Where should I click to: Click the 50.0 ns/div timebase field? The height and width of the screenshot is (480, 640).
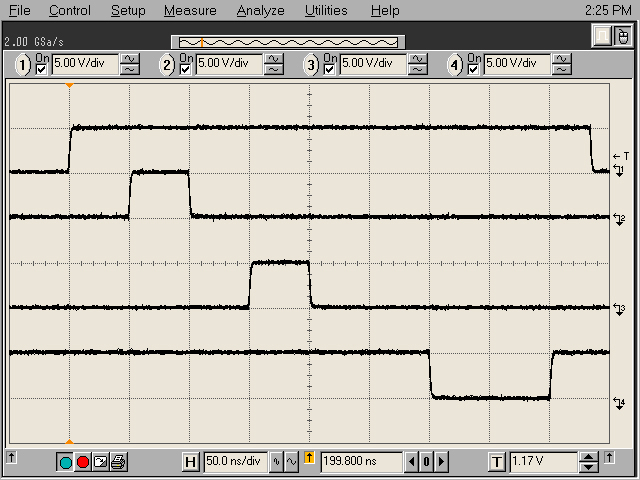click(236, 462)
